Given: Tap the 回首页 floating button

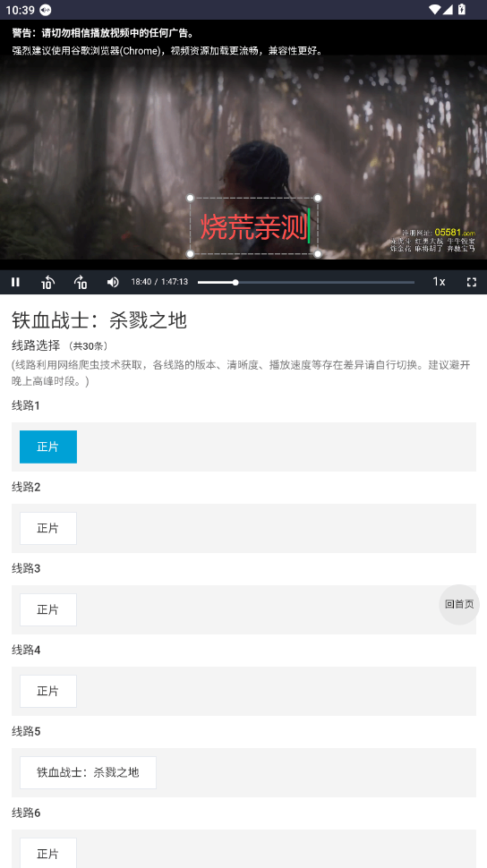Looking at the screenshot, I should click(x=459, y=605).
